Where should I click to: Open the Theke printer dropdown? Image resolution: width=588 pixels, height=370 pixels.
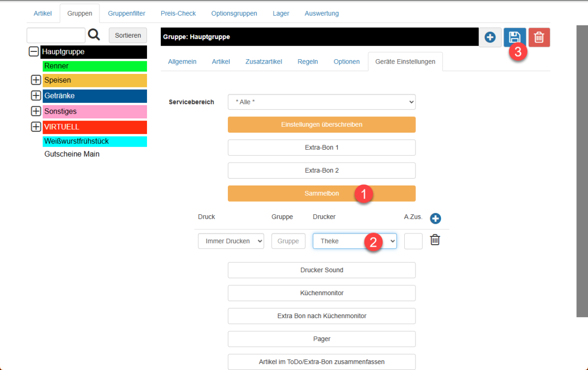(x=354, y=241)
